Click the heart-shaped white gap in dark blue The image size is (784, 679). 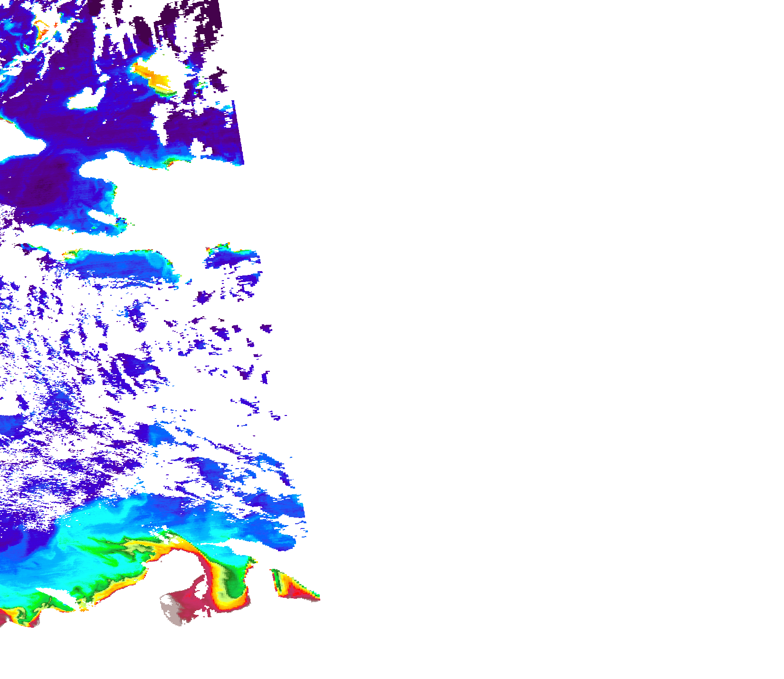(86, 98)
